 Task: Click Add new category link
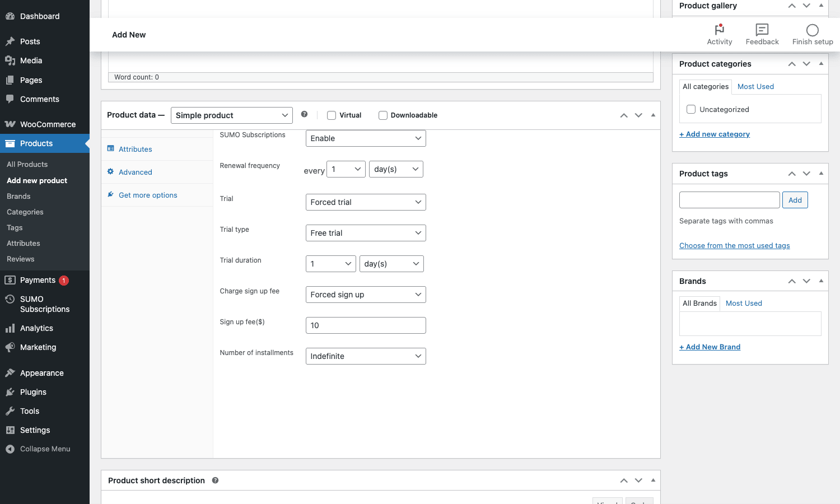coord(715,134)
